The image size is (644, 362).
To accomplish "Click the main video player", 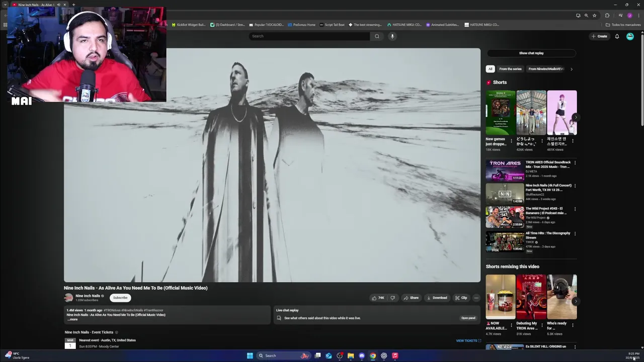I will (x=272, y=165).
